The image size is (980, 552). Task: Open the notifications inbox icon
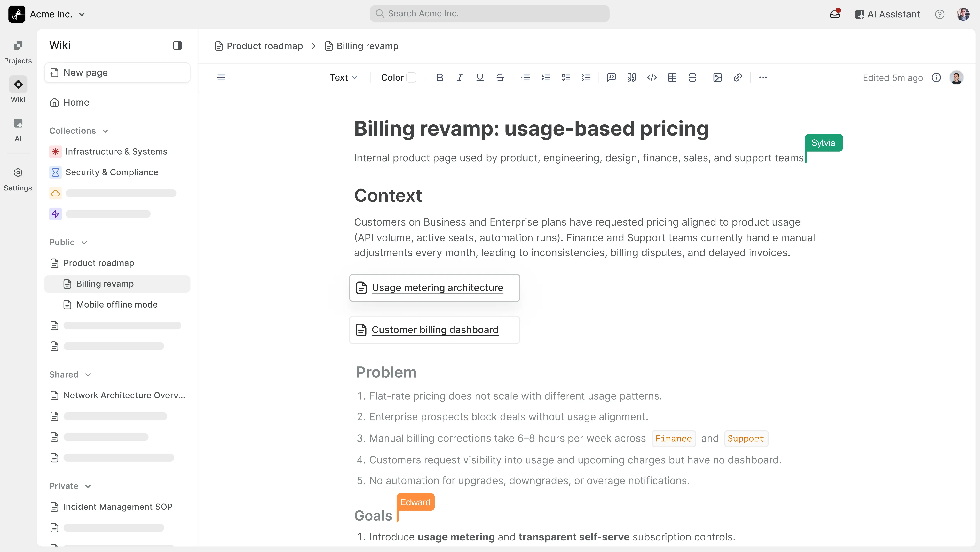pyautogui.click(x=835, y=14)
